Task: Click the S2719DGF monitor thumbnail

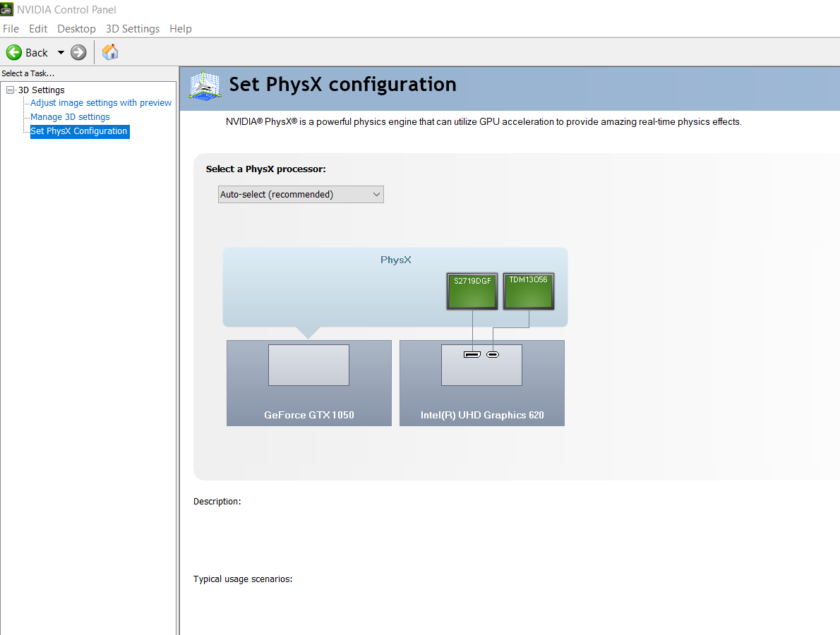Action: 472,291
